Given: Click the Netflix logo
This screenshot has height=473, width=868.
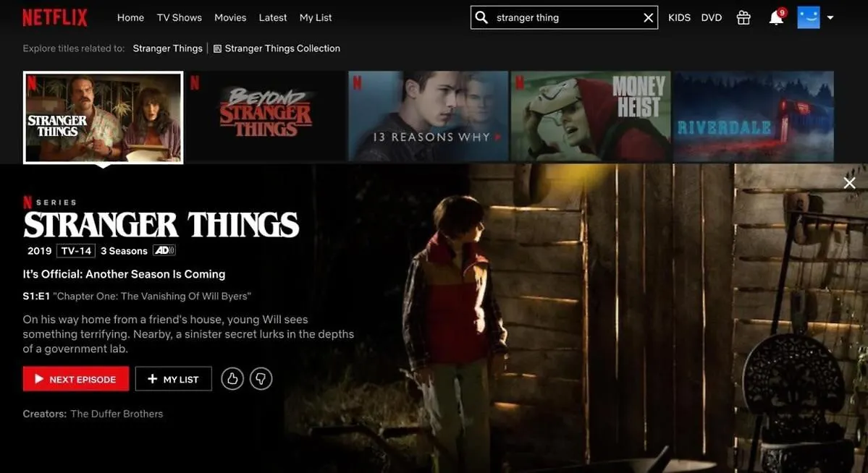Looking at the screenshot, I should click(55, 17).
